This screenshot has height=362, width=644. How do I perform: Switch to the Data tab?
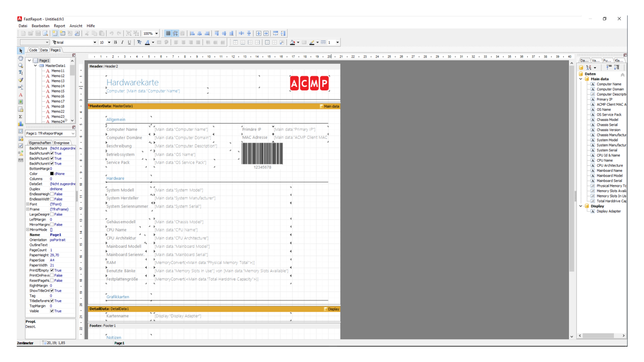44,50
